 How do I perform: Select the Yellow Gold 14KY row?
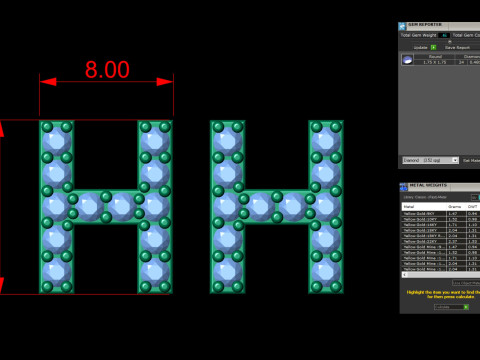[x=441, y=225]
